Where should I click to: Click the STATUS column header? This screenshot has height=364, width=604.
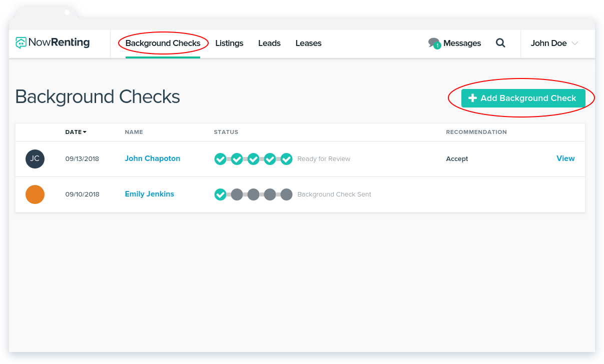tap(226, 132)
